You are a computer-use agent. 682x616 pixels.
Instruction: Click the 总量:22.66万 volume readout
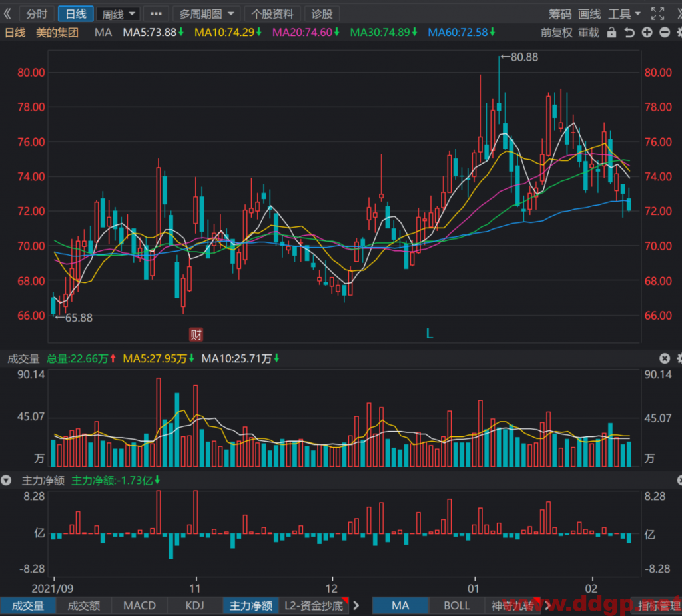[x=81, y=358]
